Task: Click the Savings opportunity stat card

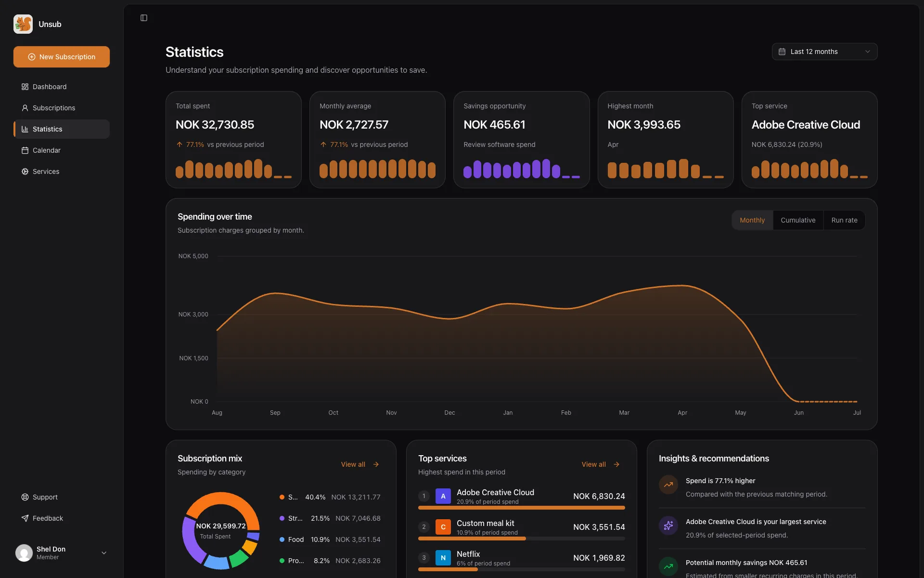Action: coord(521,140)
